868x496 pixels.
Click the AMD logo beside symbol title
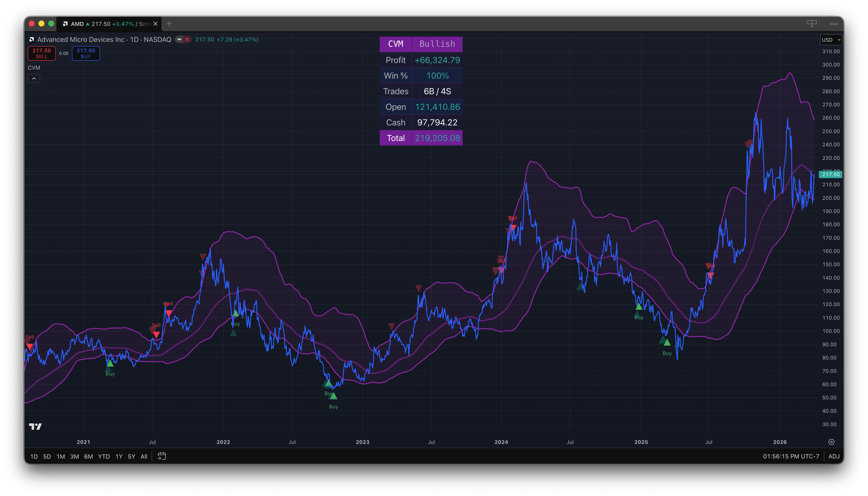pos(32,40)
